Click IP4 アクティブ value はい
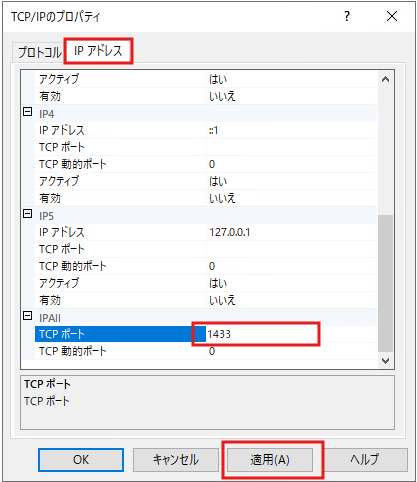This screenshot has height=482, width=417. coord(218,181)
